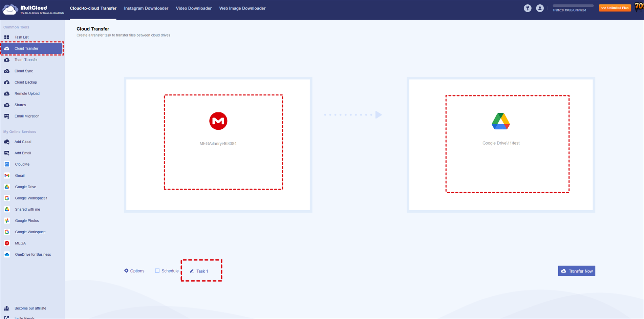
Task: Select destination path Google Drive\11\test
Action: pyautogui.click(x=501, y=143)
